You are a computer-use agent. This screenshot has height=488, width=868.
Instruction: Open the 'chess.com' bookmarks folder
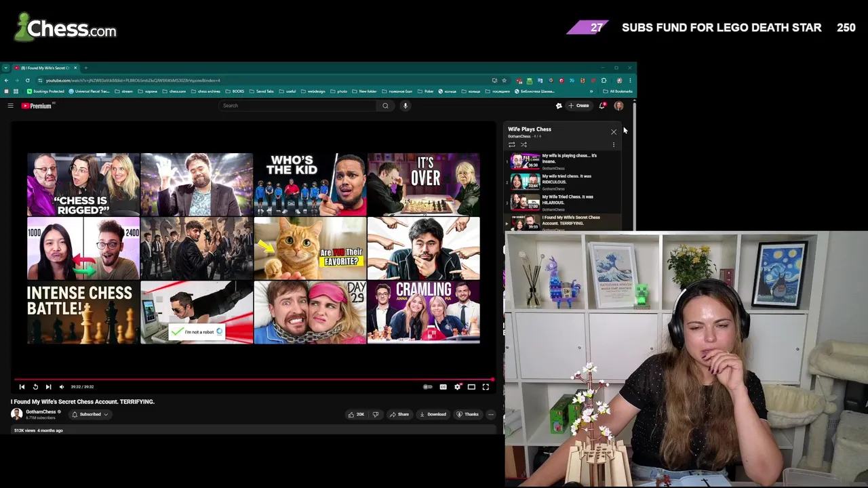click(174, 91)
